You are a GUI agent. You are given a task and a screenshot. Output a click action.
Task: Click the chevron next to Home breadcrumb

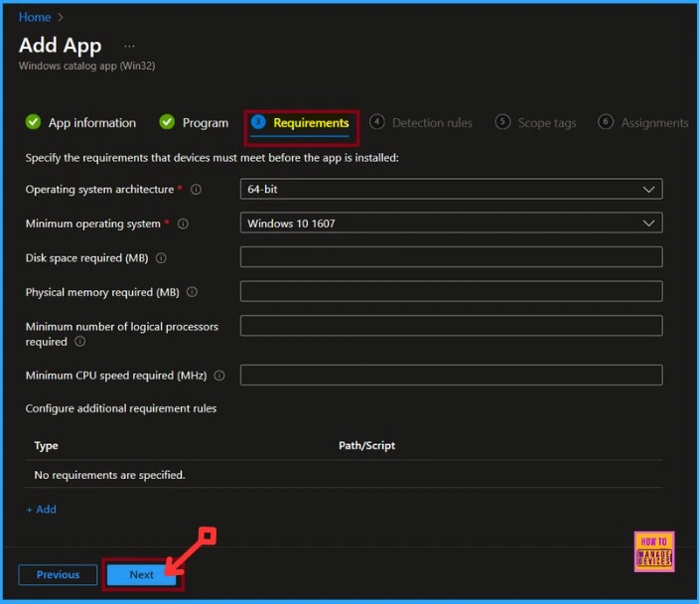pos(61,18)
